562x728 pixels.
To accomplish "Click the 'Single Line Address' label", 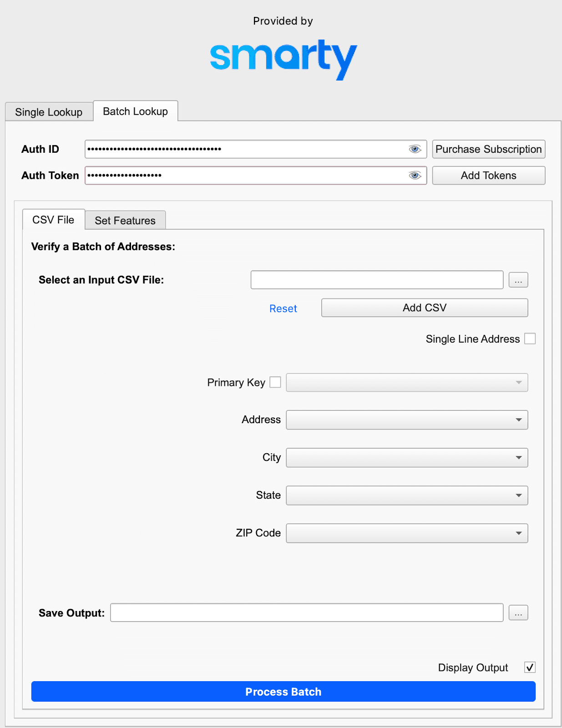I will [x=473, y=339].
